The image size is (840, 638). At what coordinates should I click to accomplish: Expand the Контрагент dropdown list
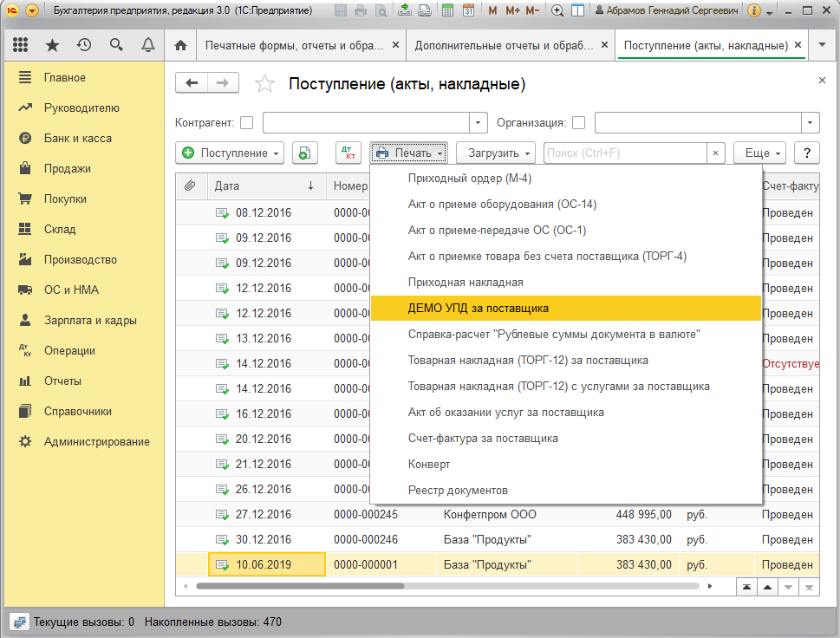click(x=479, y=123)
